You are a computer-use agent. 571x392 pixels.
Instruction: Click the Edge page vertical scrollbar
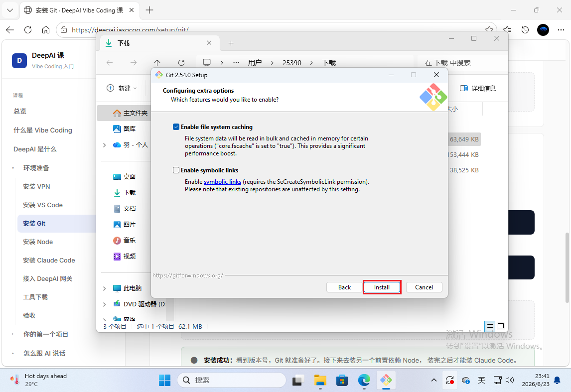click(x=567, y=267)
